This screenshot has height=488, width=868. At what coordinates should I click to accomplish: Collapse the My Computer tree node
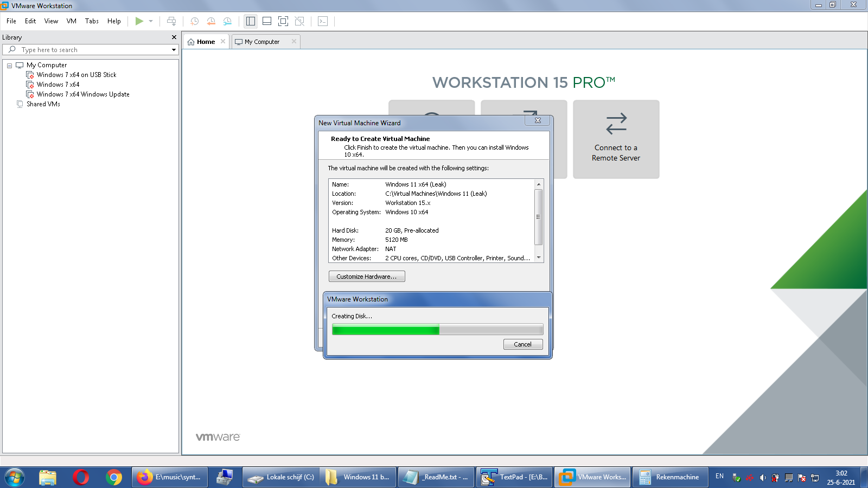pos(9,66)
